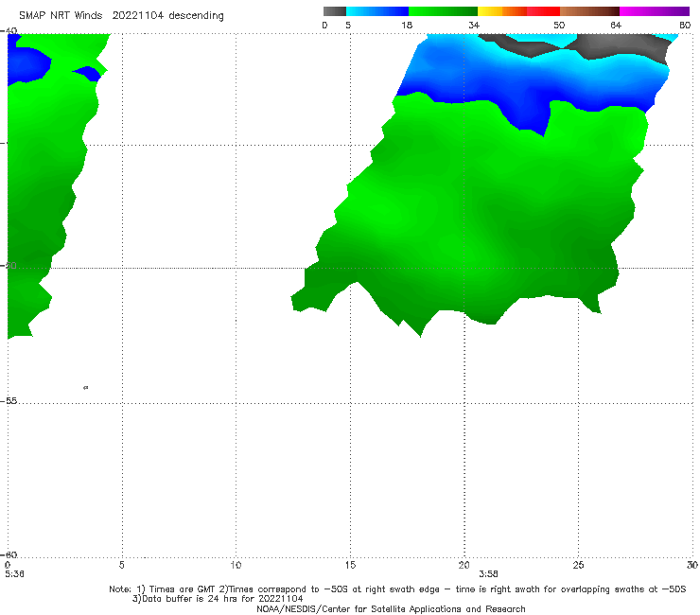Click the swath time label '5:36'
The width and height of the screenshot is (700, 615).
tap(14, 574)
